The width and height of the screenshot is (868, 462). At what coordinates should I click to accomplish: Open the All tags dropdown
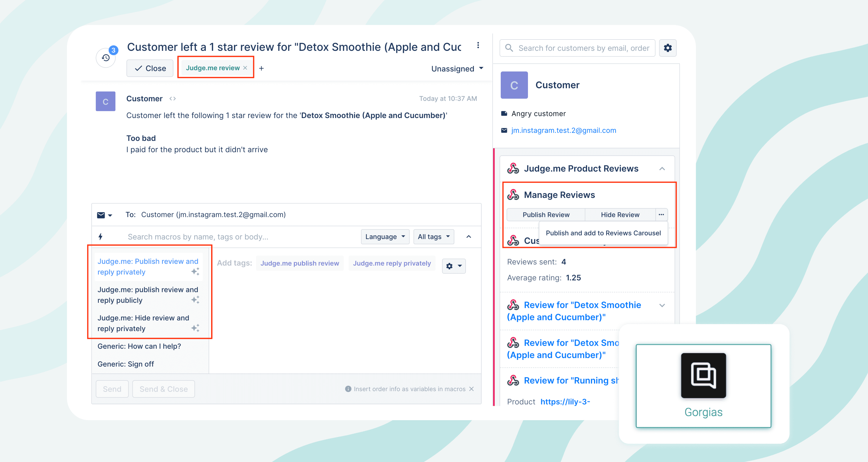point(433,237)
